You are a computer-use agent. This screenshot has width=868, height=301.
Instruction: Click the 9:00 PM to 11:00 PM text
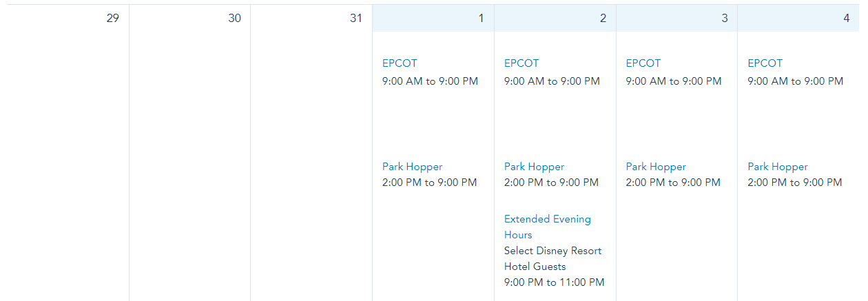[x=554, y=282]
